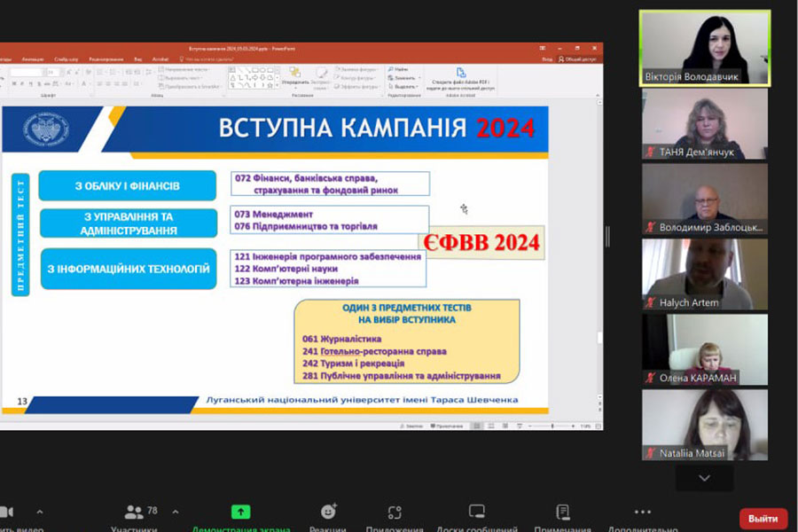Click muted mic icon beside Володимир Заблоцьк
Screen dimensions: 798x532
click(651, 227)
